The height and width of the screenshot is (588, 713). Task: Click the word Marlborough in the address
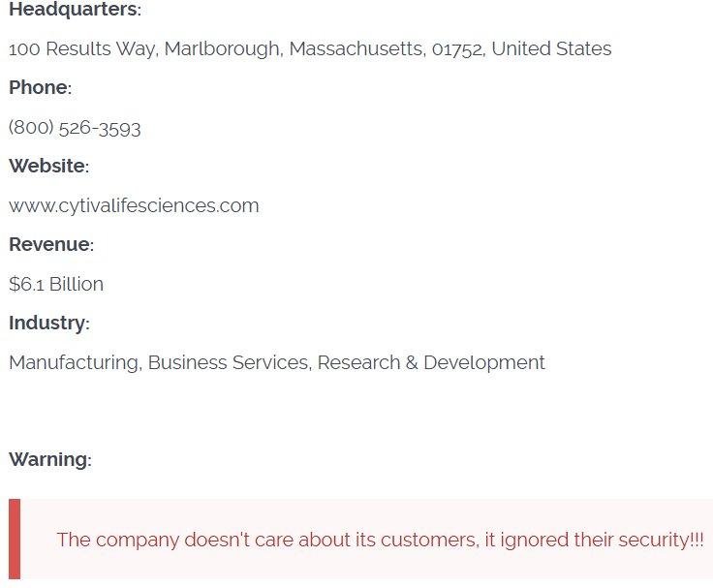point(223,48)
